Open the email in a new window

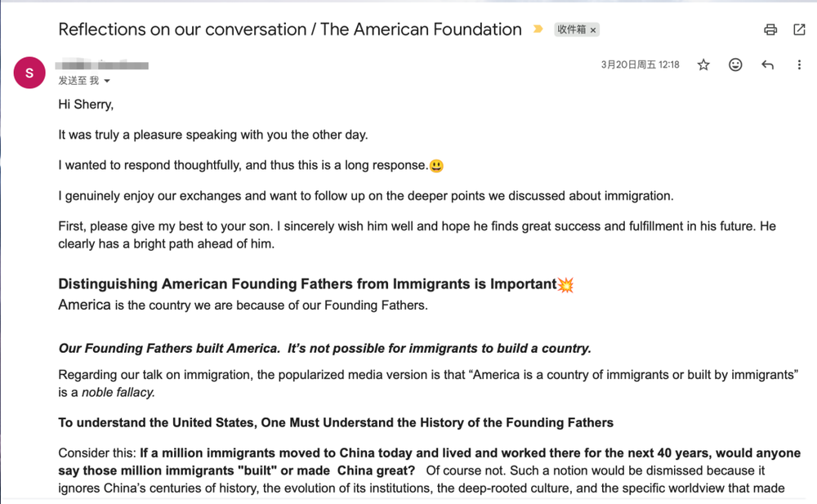tap(799, 30)
